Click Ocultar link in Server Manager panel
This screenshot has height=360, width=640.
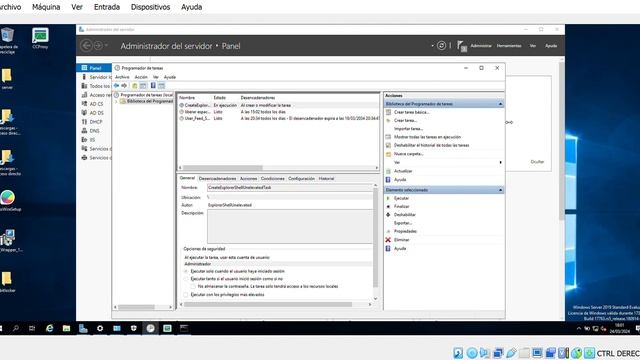pos(537,162)
